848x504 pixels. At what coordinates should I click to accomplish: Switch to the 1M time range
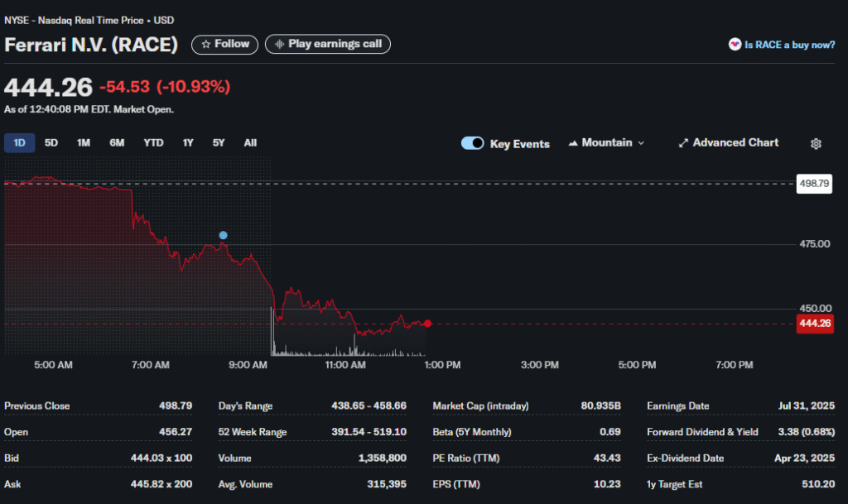coord(84,142)
